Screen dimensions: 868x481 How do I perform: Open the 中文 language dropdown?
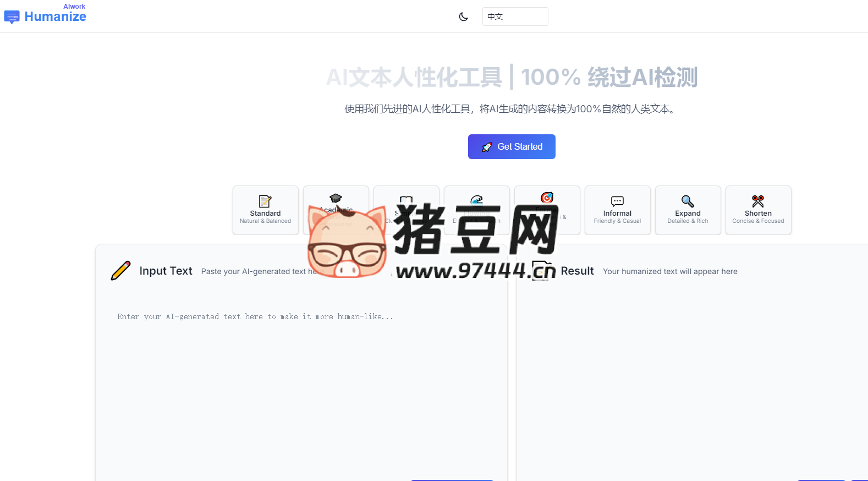coord(515,17)
